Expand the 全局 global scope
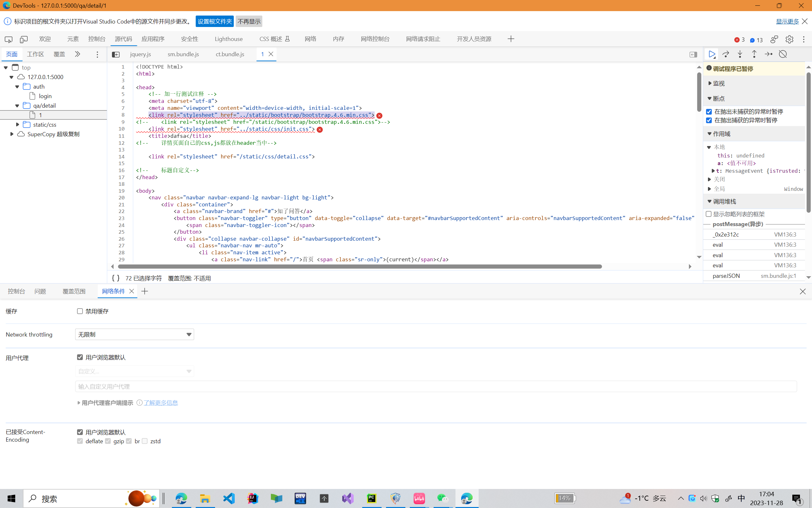This screenshot has height=508, width=812. (710, 189)
